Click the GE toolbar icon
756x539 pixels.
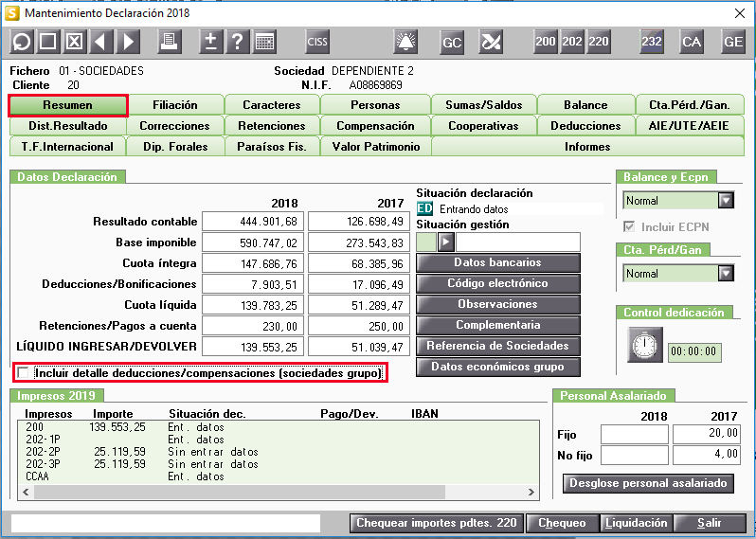coord(733,42)
